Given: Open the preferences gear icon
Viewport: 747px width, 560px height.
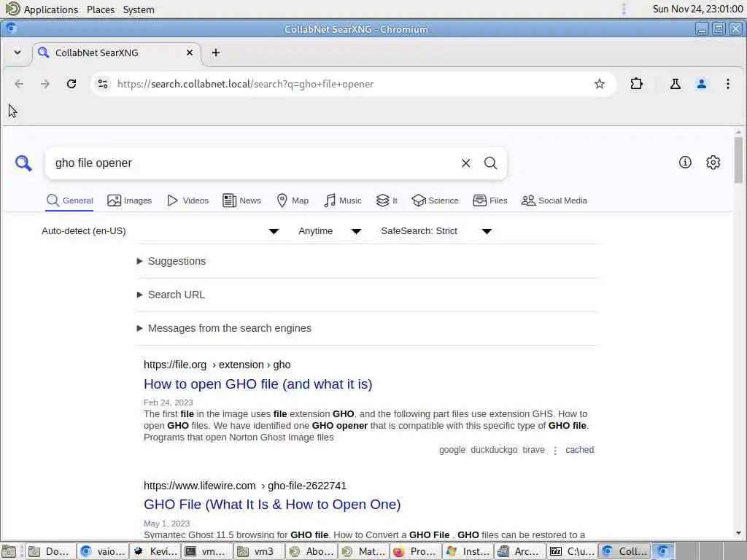Looking at the screenshot, I should pyautogui.click(x=713, y=163).
